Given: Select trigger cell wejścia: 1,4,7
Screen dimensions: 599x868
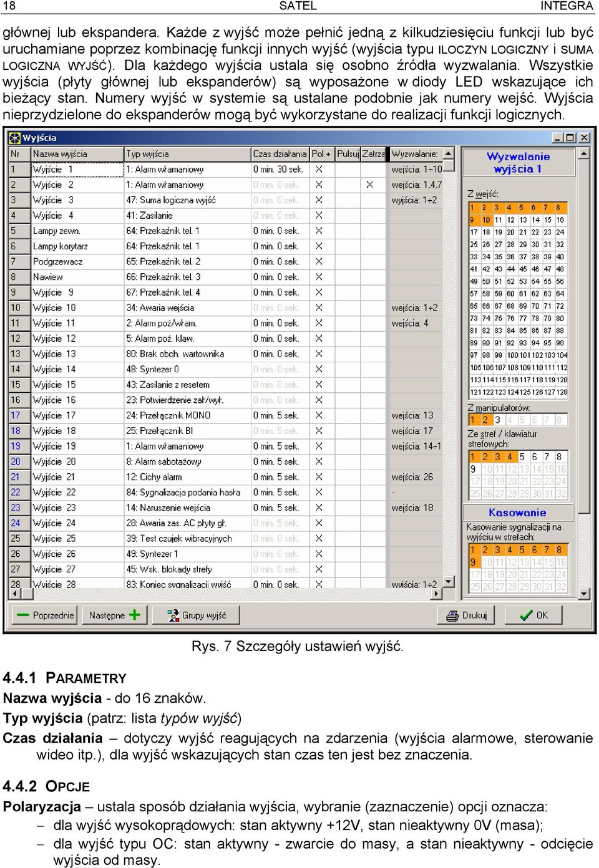Looking at the screenshot, I should coord(416,185).
